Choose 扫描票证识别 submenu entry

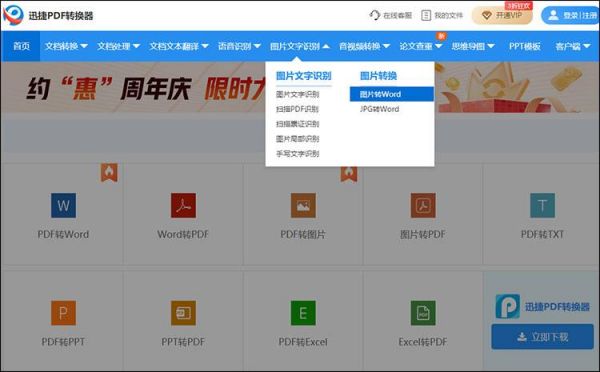(x=297, y=124)
